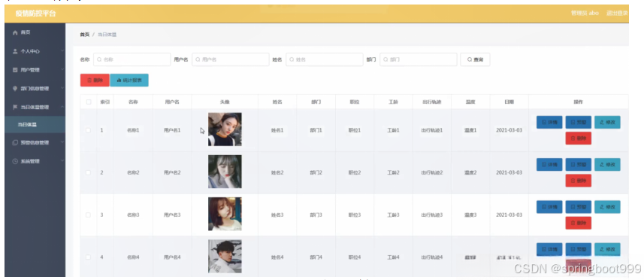644x280 pixels.
Task: Click the 管理员 abo account label
Action: click(x=585, y=13)
